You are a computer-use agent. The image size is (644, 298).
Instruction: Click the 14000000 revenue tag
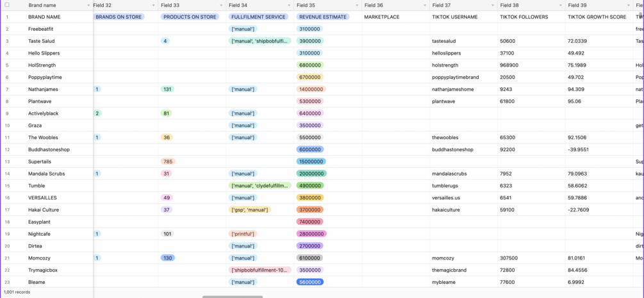pyautogui.click(x=311, y=89)
